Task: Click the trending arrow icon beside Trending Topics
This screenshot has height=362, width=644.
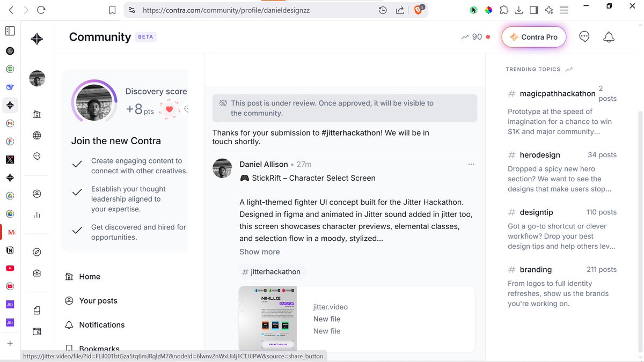Action: pos(569,69)
